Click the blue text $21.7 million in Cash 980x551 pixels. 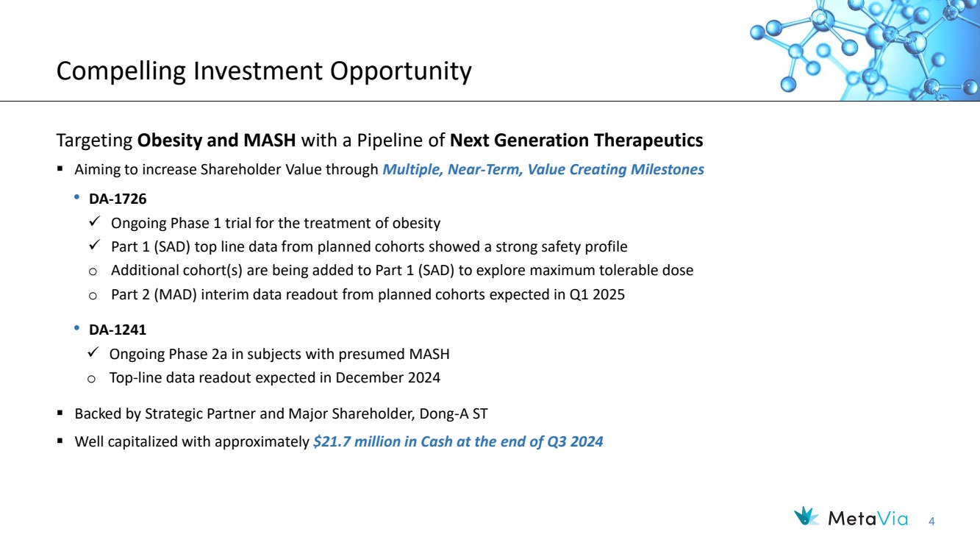[x=458, y=443]
